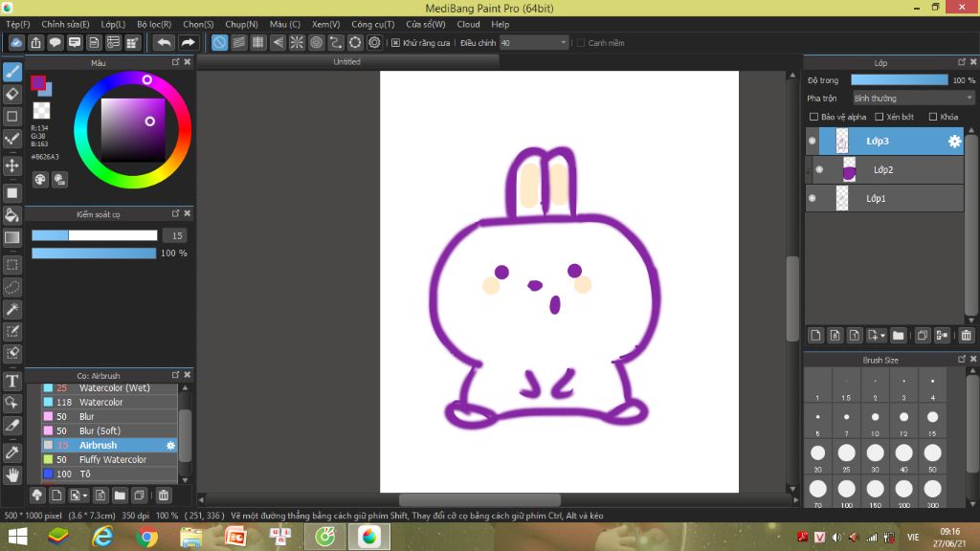Enable the crisscross grid snap guide

pyautogui.click(x=258, y=42)
